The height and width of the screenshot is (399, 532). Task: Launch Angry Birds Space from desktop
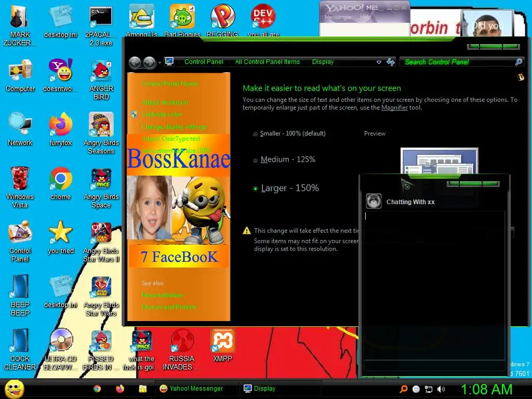click(x=101, y=188)
